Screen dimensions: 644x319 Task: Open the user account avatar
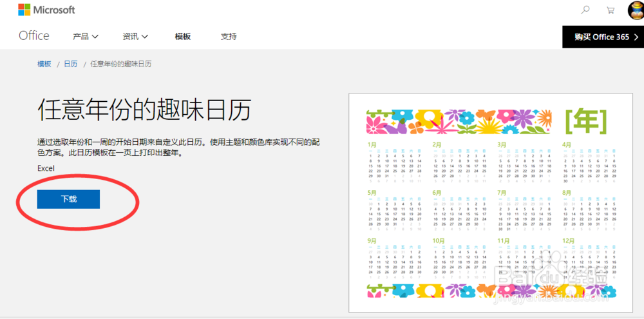coord(636,10)
